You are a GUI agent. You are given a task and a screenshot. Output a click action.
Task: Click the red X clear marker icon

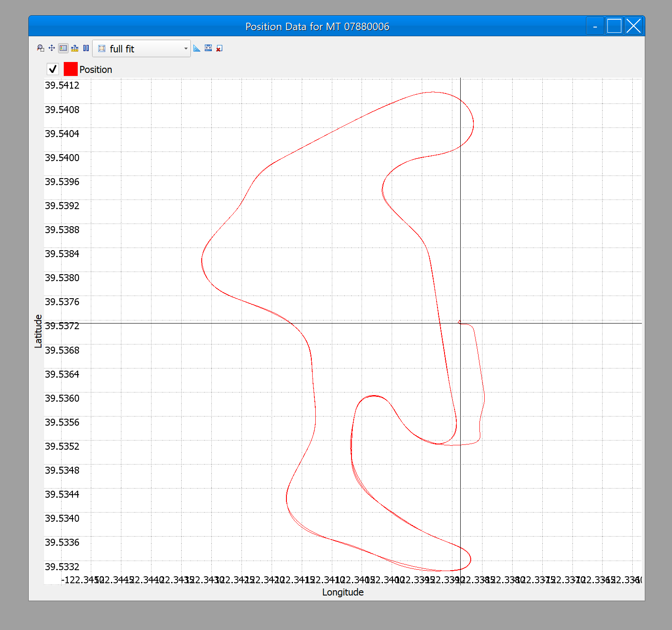219,48
